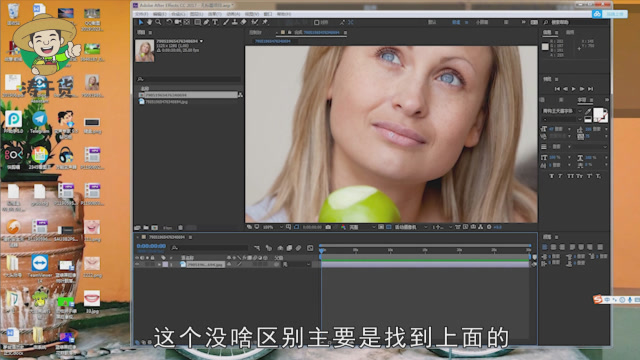Expand the jpg layer properties triangle
Image resolution: width=640 pixels, height=360 pixels.
pos(159,264)
